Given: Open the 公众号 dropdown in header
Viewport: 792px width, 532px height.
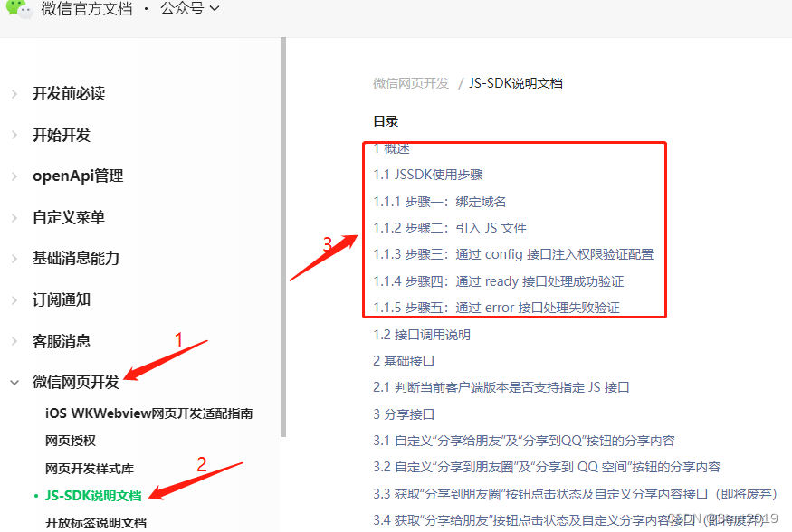Looking at the screenshot, I should 190,8.
